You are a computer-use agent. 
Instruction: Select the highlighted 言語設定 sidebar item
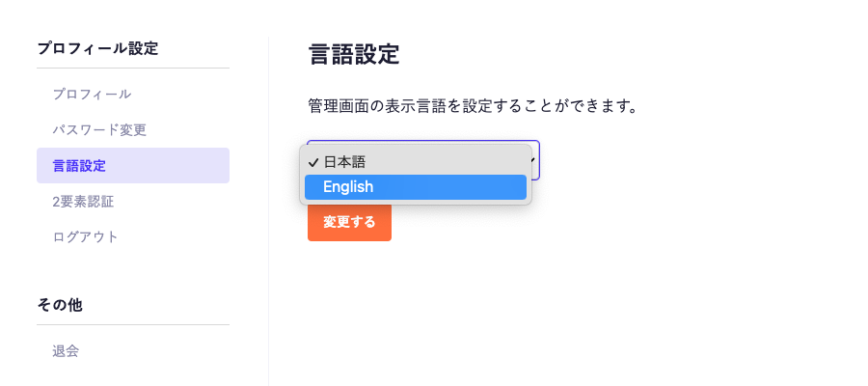[79, 166]
